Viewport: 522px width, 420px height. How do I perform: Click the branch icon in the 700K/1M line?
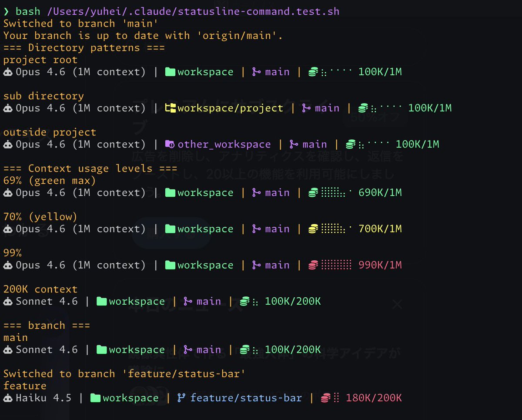click(256, 229)
